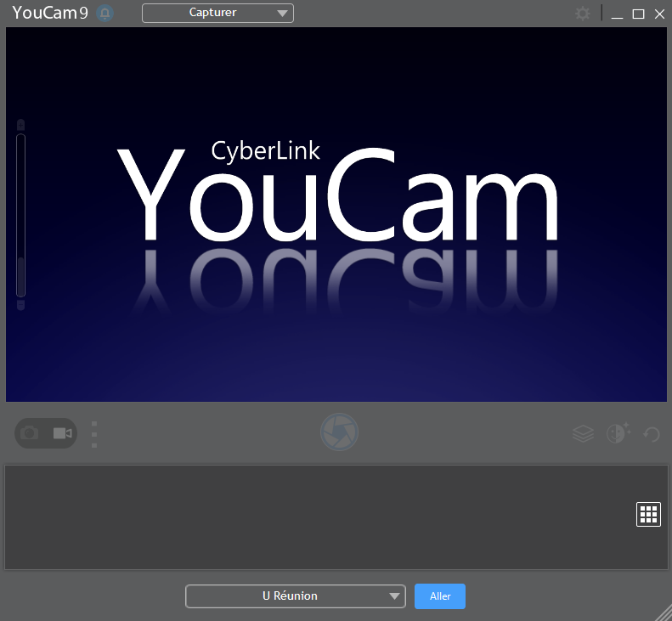
Task: Close the YouCam window
Action: pos(659,14)
